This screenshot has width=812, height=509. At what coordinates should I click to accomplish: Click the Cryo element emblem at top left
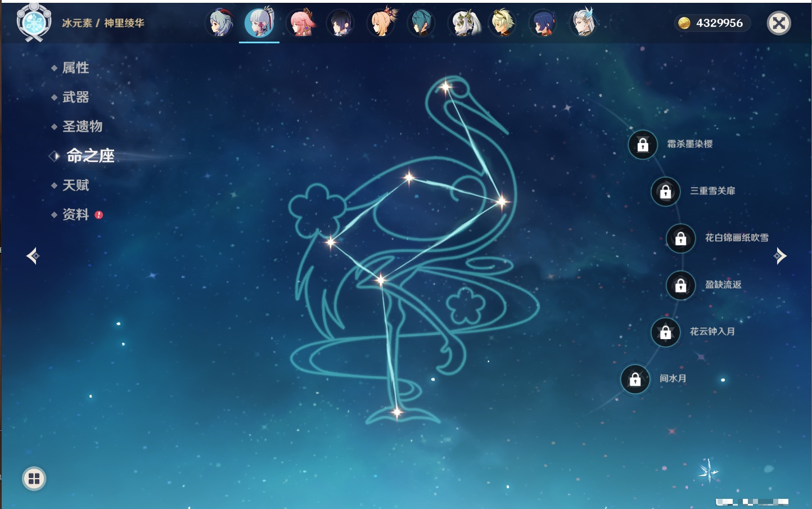tap(34, 22)
